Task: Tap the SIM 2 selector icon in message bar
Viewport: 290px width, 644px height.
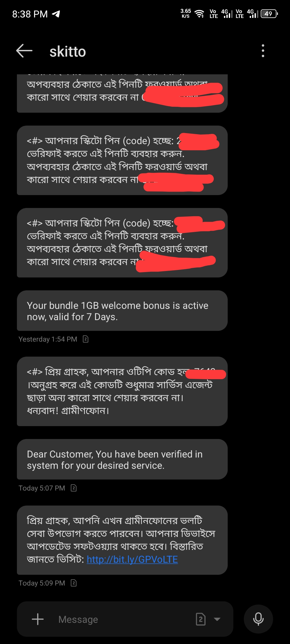Action: pos(201,619)
